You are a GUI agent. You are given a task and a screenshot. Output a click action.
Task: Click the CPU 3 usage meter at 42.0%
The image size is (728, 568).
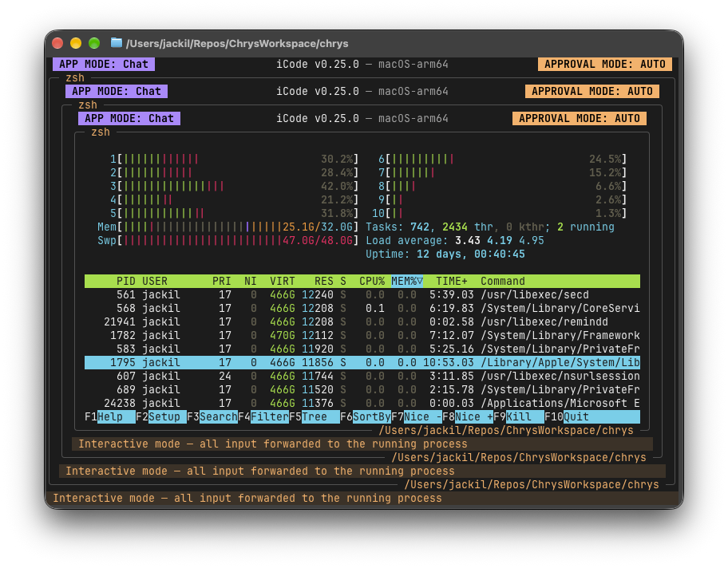tap(234, 186)
